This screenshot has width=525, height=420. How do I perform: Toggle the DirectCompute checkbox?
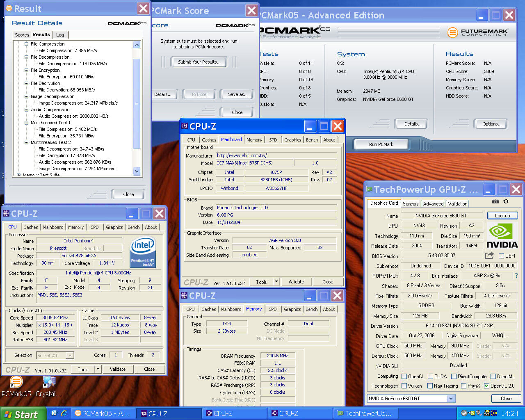click(x=454, y=376)
